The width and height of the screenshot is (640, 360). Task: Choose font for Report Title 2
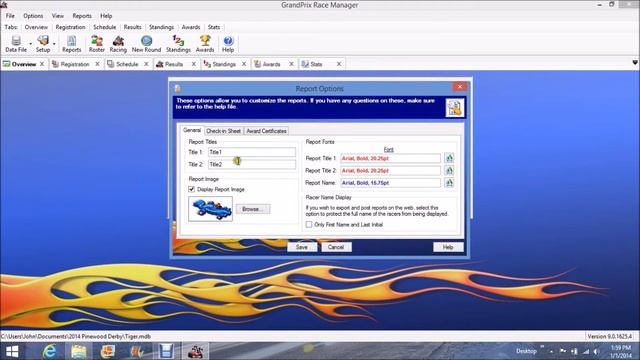[x=449, y=170]
